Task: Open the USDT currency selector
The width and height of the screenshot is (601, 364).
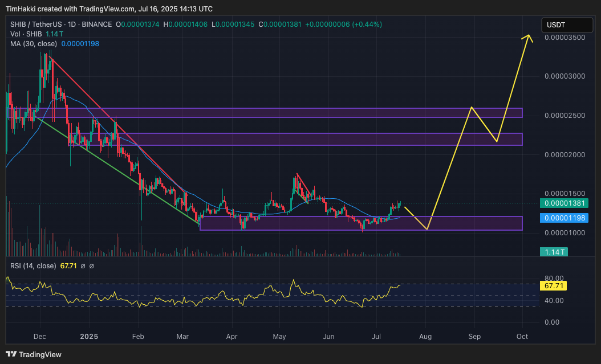Action: coord(566,24)
